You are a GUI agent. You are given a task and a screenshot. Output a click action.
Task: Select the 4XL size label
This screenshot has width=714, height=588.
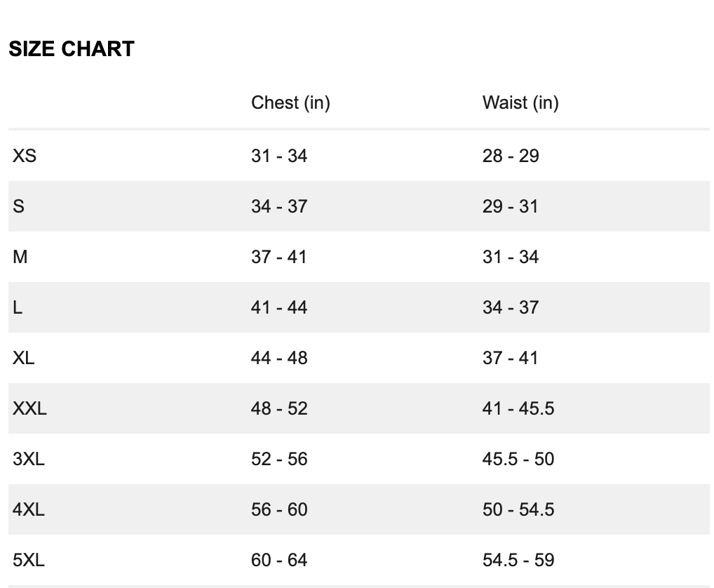pos(29,509)
